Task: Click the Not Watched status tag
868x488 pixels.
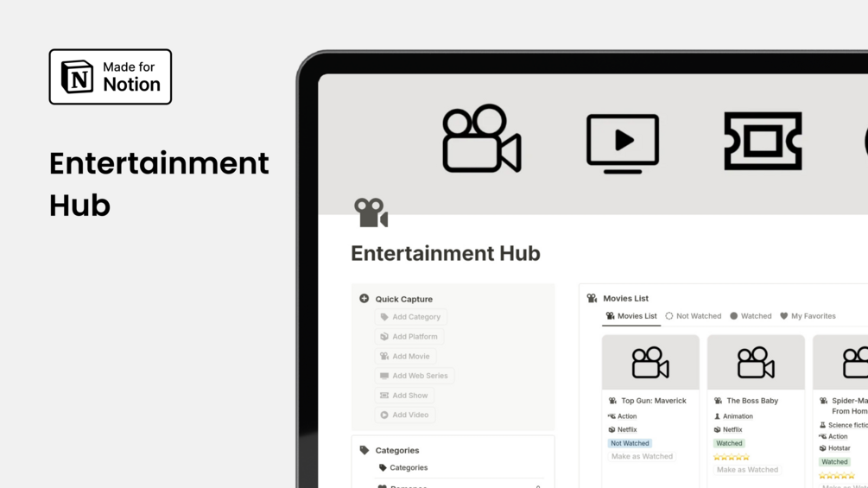Action: coord(630,443)
